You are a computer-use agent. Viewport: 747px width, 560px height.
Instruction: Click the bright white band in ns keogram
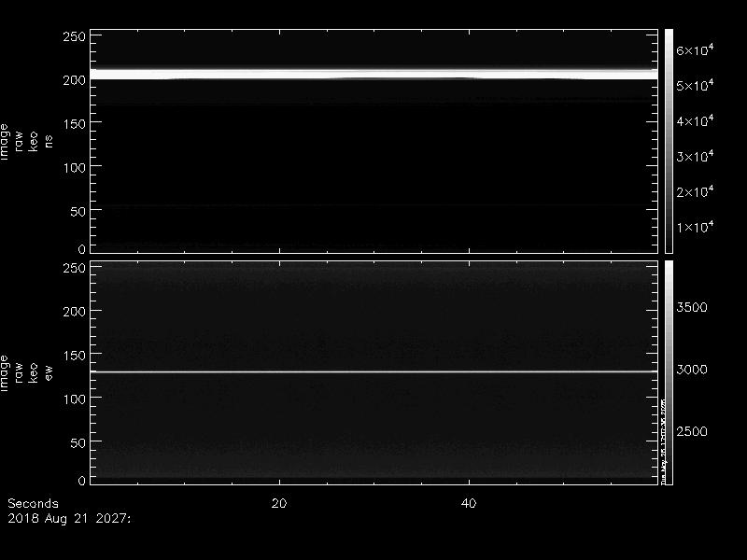pos(374,75)
